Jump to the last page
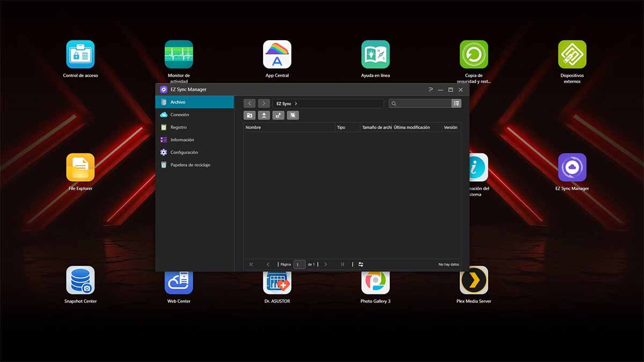Image resolution: width=644 pixels, height=362 pixels. pyautogui.click(x=342, y=264)
